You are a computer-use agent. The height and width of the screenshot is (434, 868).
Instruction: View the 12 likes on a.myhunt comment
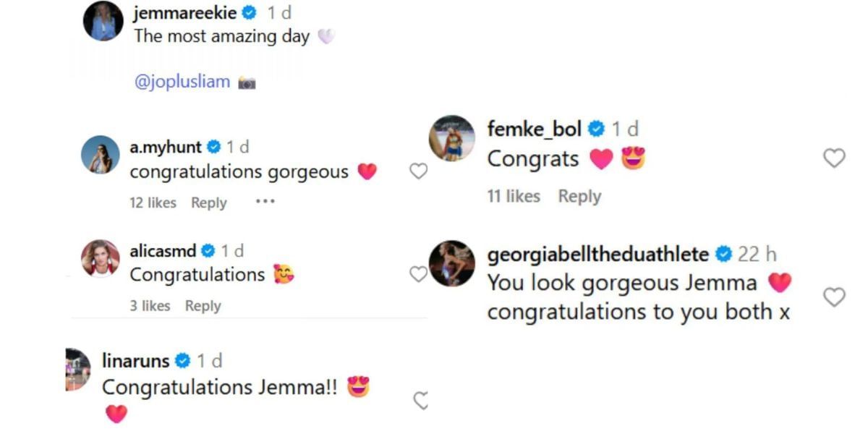point(153,203)
